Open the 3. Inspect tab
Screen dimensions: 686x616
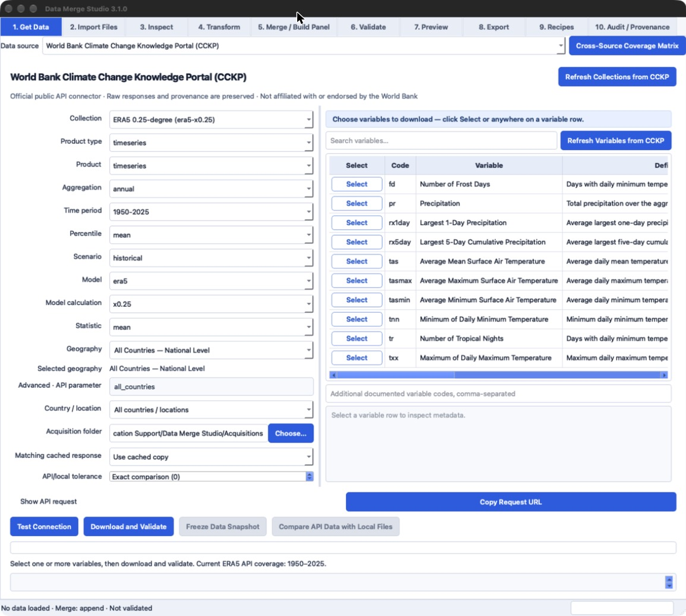click(156, 27)
